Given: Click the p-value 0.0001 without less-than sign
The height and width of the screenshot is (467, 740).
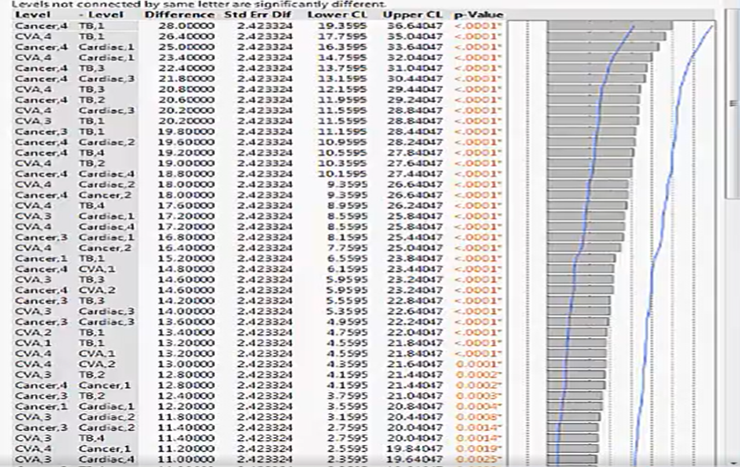Looking at the screenshot, I should 479,364.
